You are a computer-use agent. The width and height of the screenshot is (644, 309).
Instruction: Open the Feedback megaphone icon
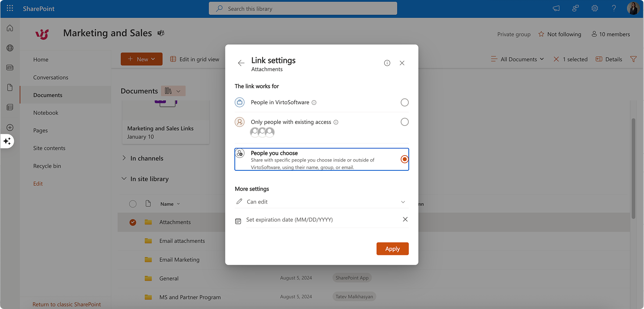(555, 8)
